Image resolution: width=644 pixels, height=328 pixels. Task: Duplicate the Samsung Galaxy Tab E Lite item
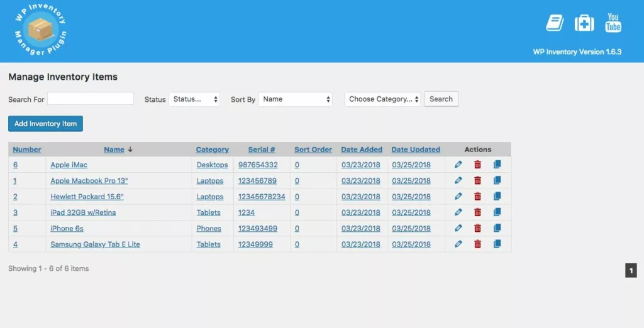click(x=497, y=244)
